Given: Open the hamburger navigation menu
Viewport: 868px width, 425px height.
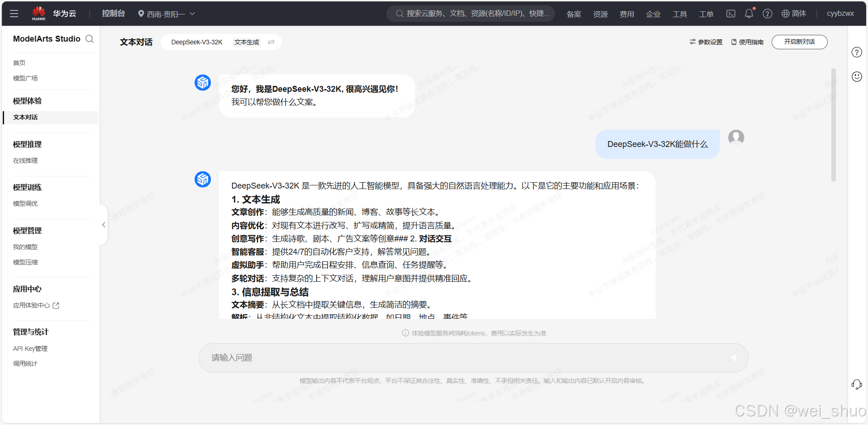Looking at the screenshot, I should pyautogui.click(x=14, y=14).
